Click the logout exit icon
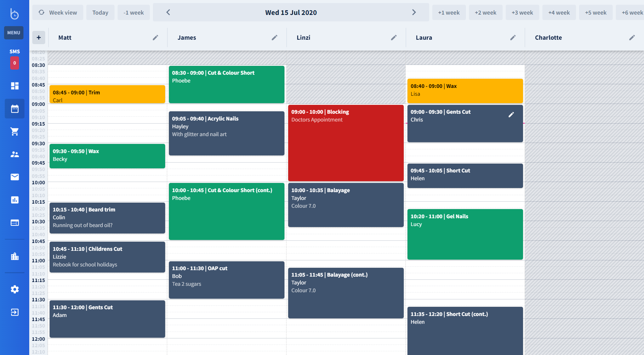Viewport: 644px width, 355px height. [x=15, y=312]
